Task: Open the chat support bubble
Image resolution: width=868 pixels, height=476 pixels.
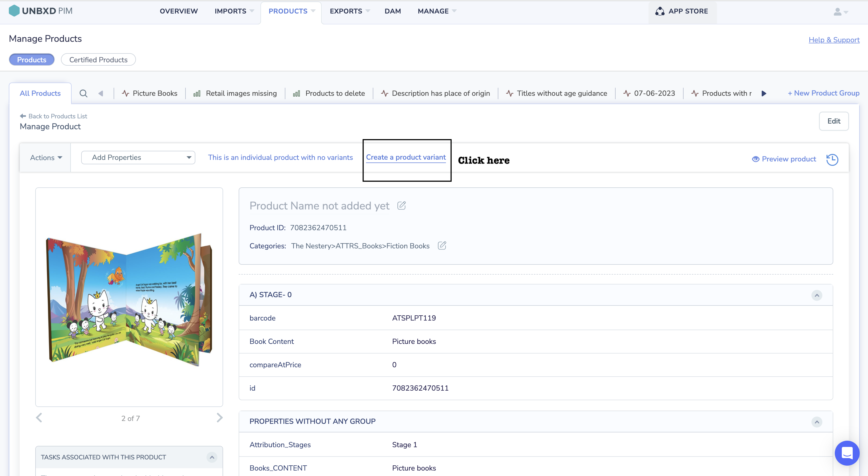Action: point(847,453)
